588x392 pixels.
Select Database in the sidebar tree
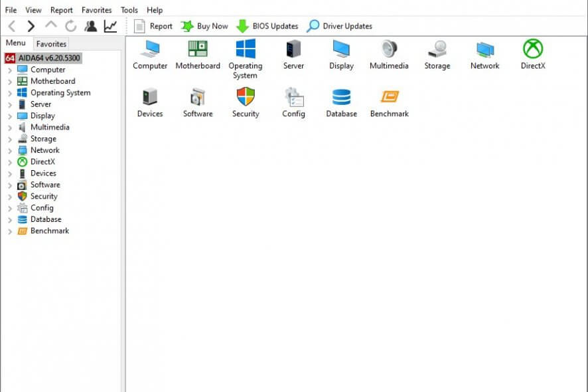tap(46, 219)
